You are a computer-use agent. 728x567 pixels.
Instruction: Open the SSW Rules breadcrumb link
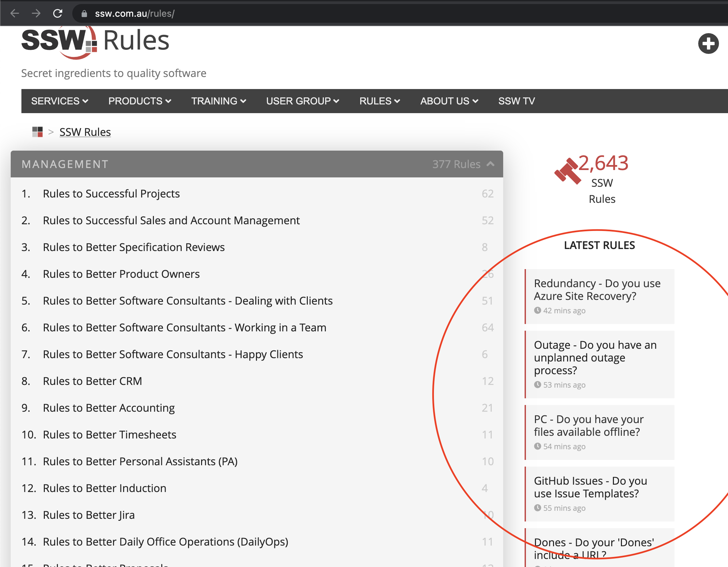point(85,132)
